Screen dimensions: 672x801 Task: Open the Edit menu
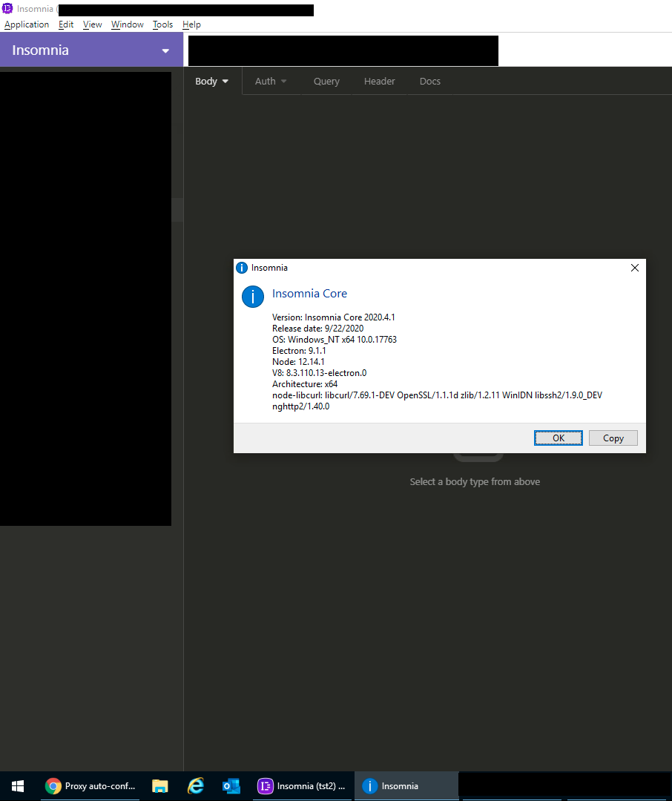pos(66,24)
